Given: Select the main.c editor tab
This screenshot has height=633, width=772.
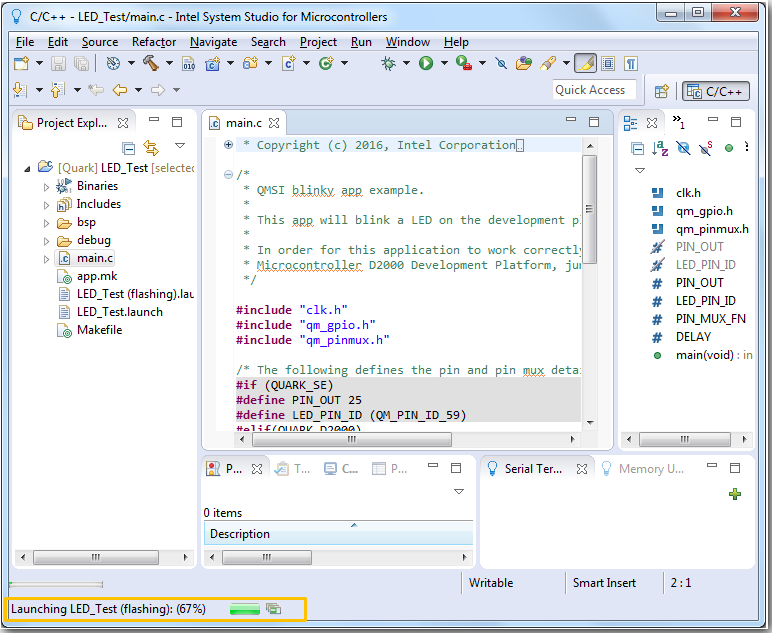Looking at the screenshot, I should [x=244, y=123].
